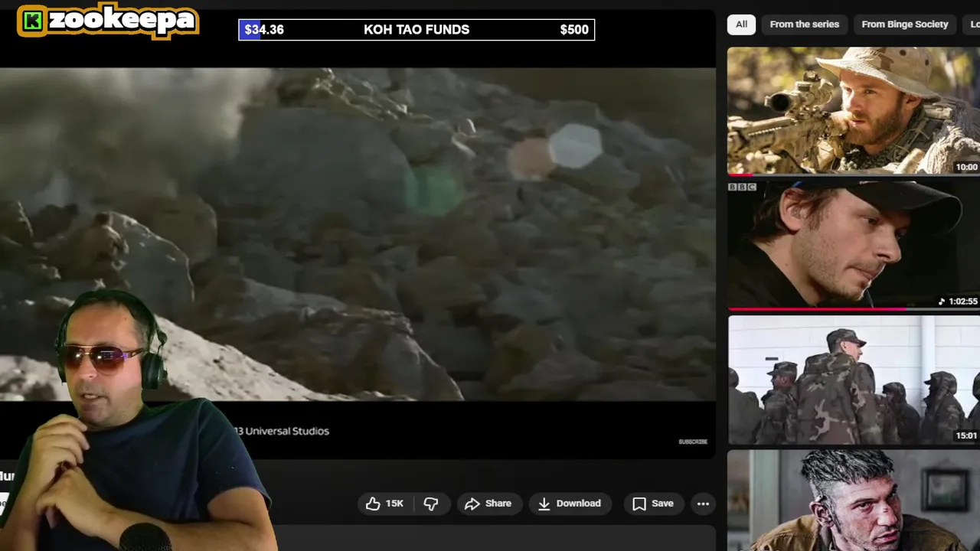Open the Share dialog
Image resolution: width=980 pixels, height=551 pixels.
(x=488, y=504)
